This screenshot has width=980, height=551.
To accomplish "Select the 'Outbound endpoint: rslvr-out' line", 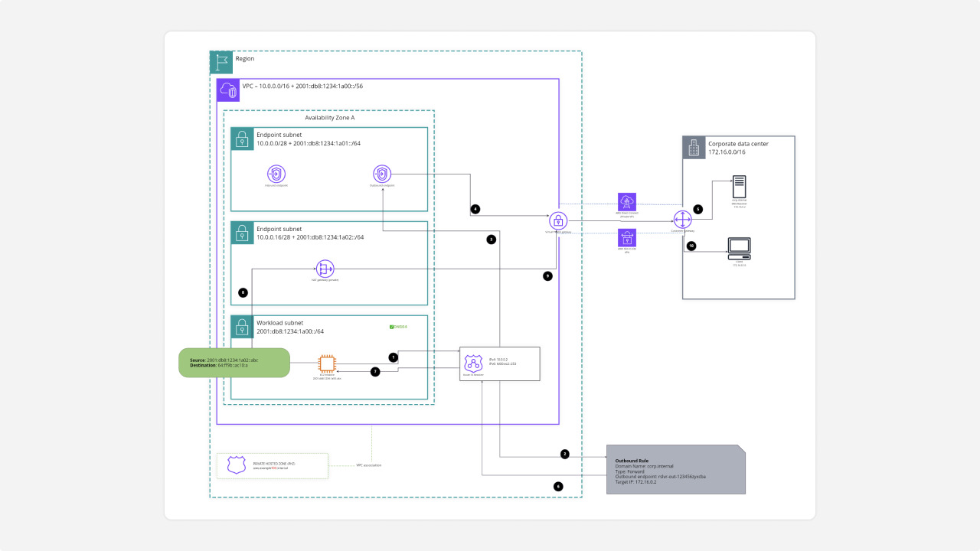I will tap(660, 477).
